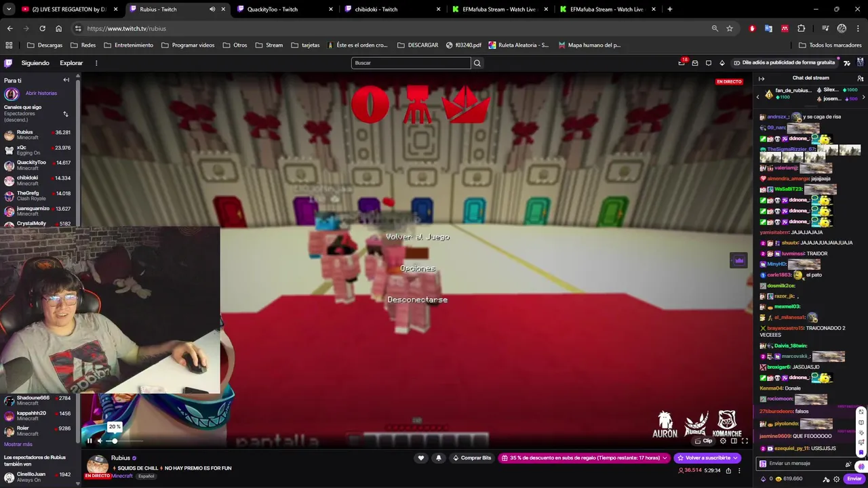Click Comprar Bits button

pos(472,457)
